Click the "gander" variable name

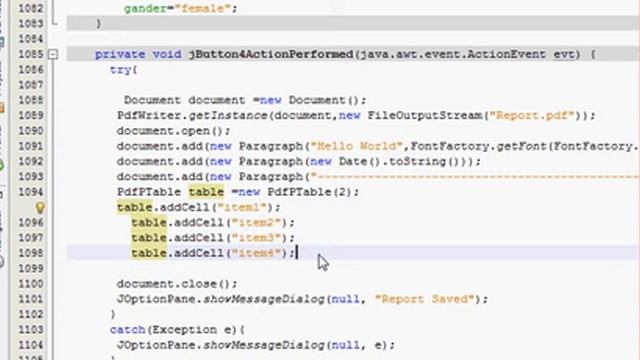coord(145,9)
